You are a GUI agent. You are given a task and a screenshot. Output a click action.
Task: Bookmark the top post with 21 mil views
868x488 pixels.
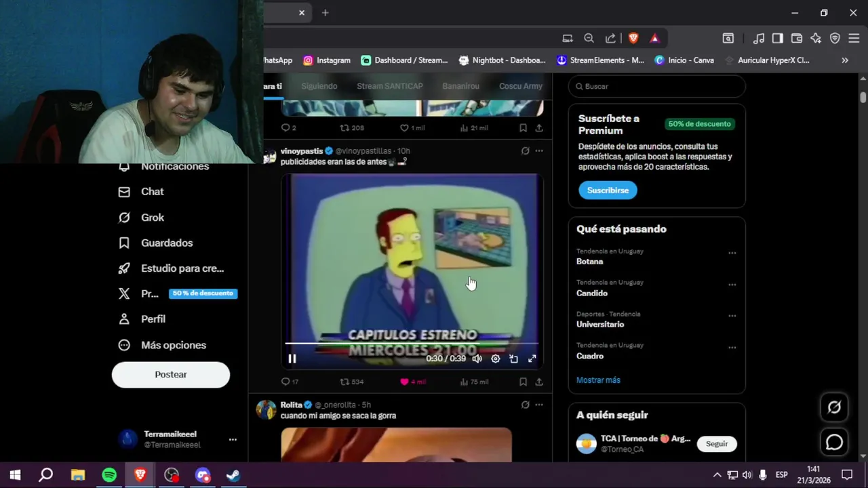click(523, 127)
